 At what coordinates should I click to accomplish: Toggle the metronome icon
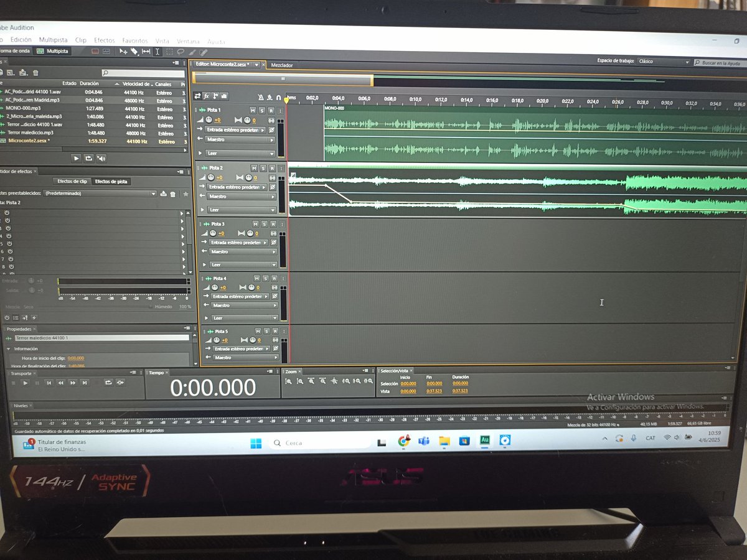pyautogui.click(x=262, y=96)
